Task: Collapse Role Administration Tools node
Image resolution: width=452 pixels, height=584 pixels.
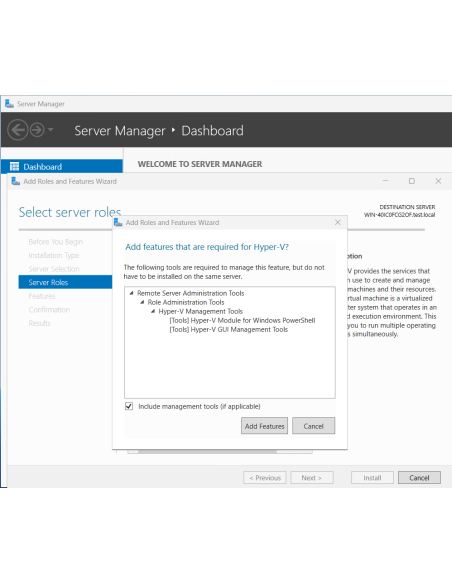Action: pyautogui.click(x=142, y=302)
